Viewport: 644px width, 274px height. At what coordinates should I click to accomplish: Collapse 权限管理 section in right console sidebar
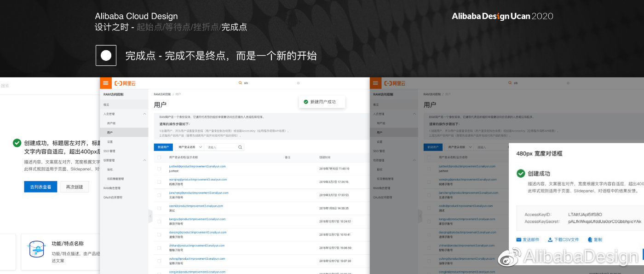point(414,160)
